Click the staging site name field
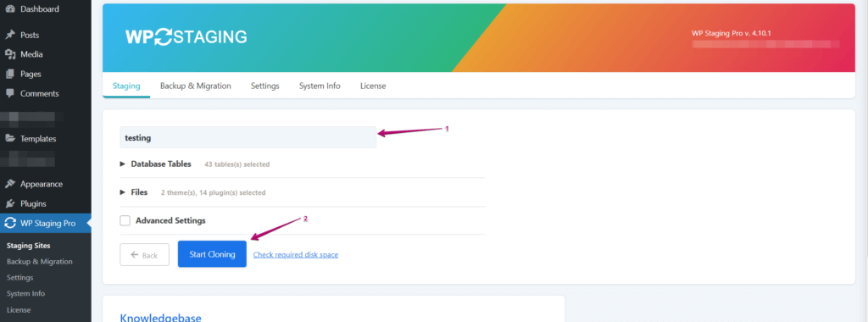Viewport: 868px width, 322px height. click(248, 138)
